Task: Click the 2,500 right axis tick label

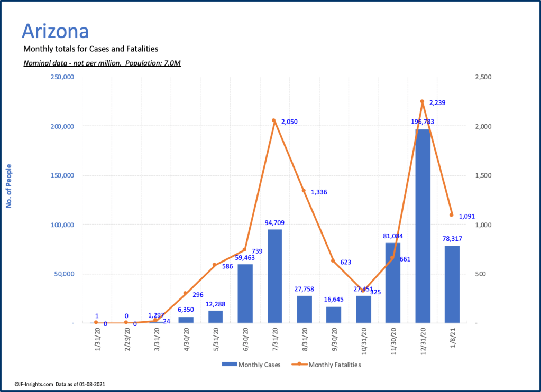Action: 483,77
